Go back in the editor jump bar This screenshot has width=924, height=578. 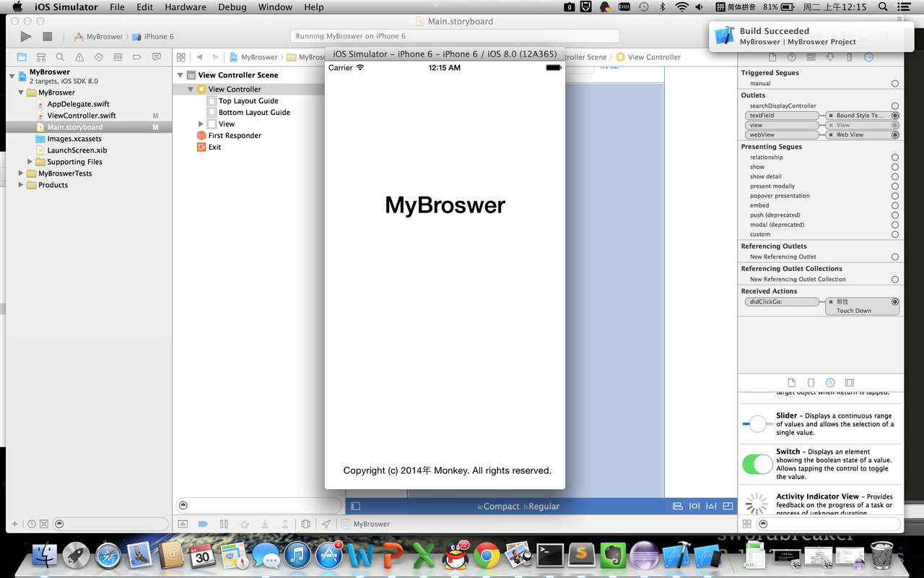tap(199, 57)
